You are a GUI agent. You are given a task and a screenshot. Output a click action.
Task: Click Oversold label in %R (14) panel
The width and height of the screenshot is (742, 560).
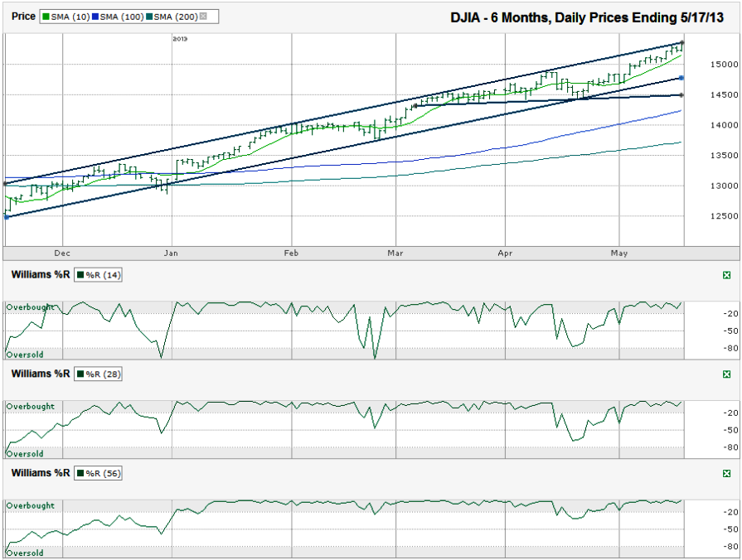tap(25, 355)
